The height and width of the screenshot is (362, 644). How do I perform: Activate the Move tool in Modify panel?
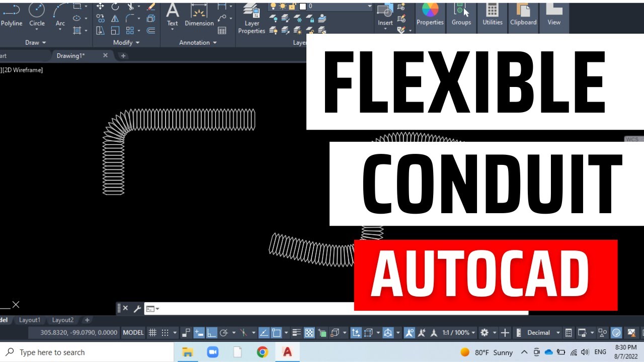pyautogui.click(x=100, y=6)
